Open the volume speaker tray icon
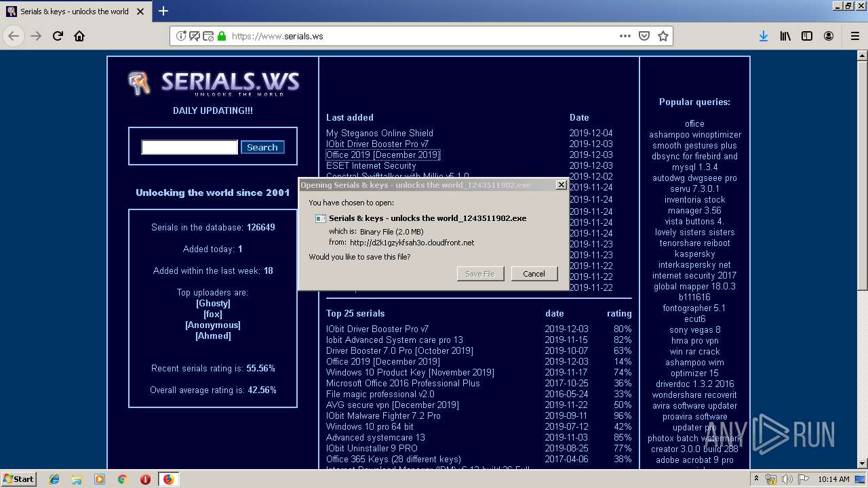The image size is (868, 488). click(787, 479)
